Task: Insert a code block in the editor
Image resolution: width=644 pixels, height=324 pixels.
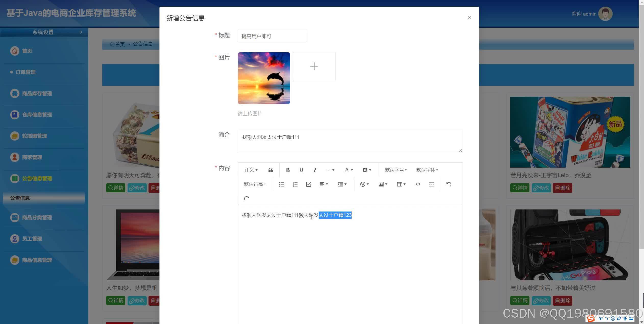Action: [418, 184]
